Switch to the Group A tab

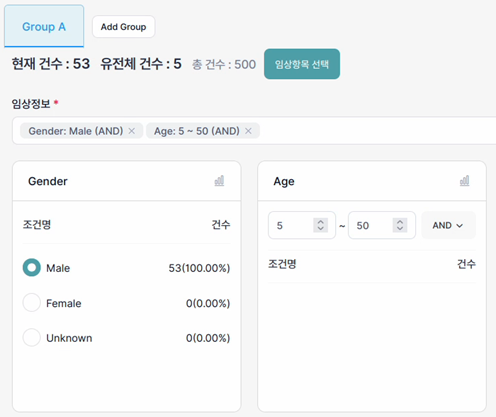pyautogui.click(x=44, y=26)
